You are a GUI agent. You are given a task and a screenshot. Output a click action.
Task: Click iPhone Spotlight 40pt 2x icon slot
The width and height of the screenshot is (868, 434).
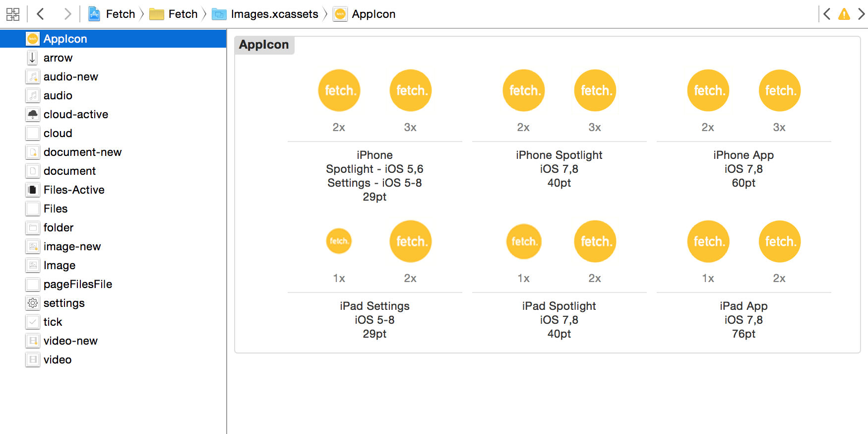pyautogui.click(x=524, y=90)
